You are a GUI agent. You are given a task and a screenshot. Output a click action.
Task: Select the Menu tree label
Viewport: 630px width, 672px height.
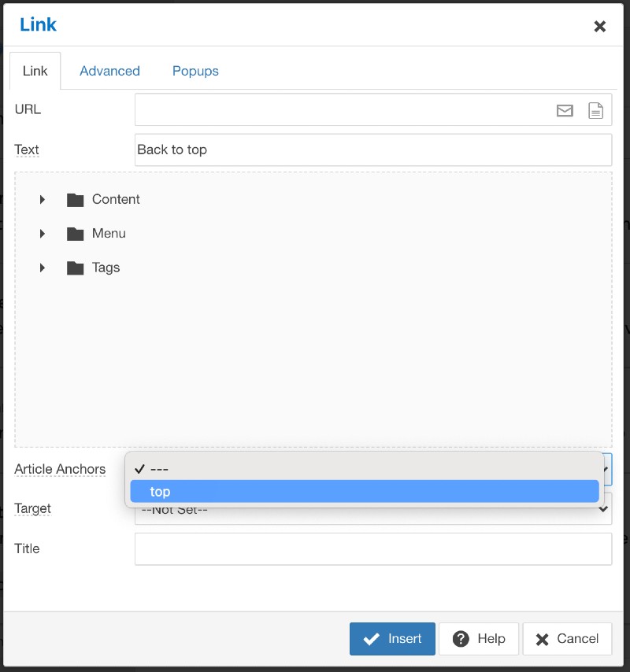pos(109,234)
